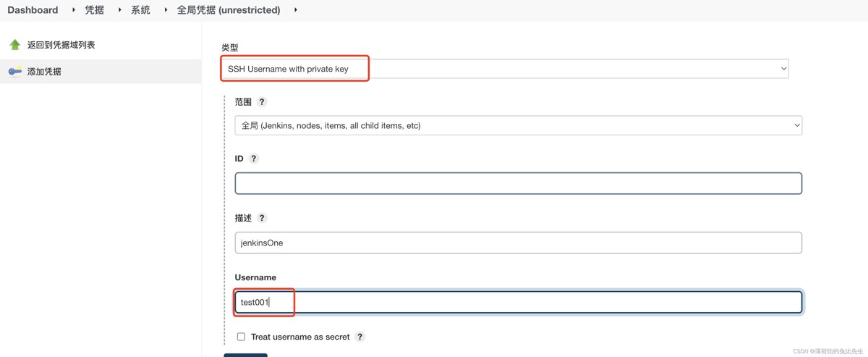868x357 pixels.
Task: Click the Username field with test001
Action: point(518,302)
